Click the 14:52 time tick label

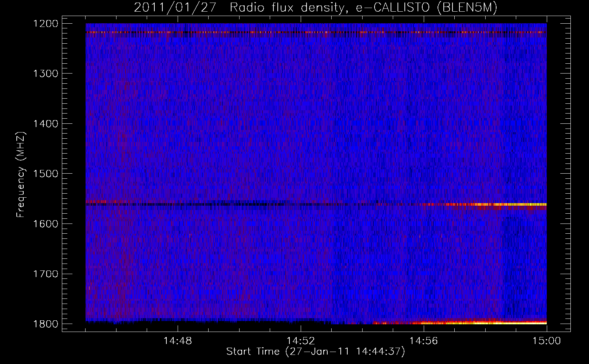click(301, 341)
